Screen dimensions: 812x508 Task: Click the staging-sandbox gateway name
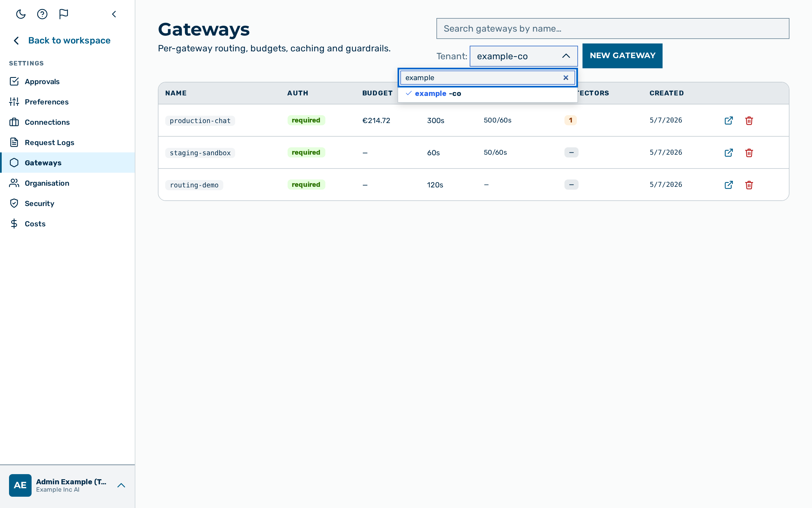200,153
